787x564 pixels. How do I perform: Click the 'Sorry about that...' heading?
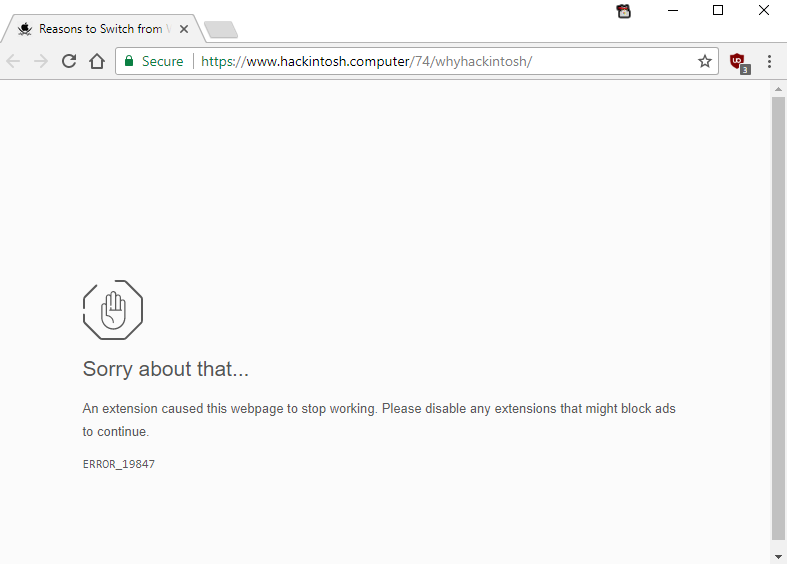166,369
